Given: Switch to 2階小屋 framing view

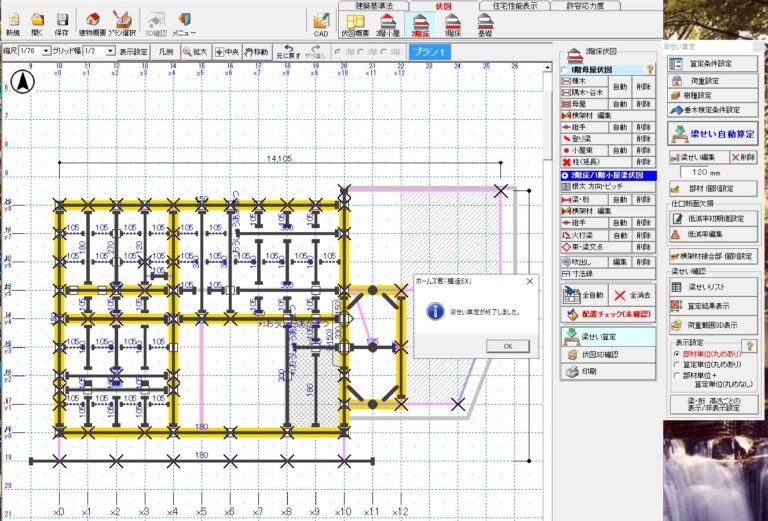Looking at the screenshot, I should (388, 25).
